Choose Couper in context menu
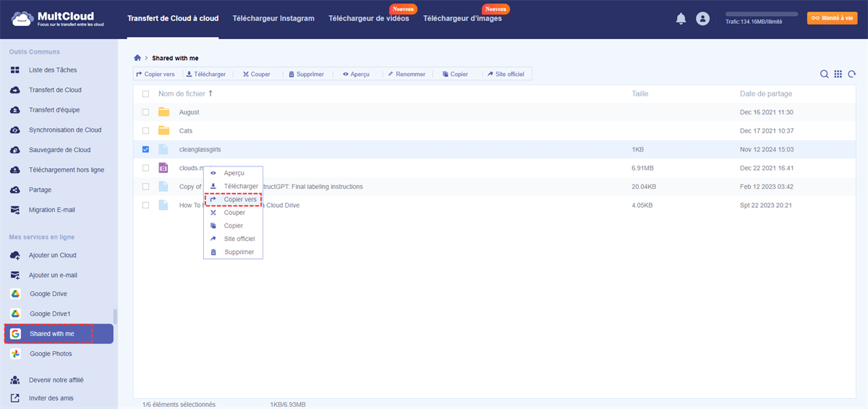 (x=234, y=213)
